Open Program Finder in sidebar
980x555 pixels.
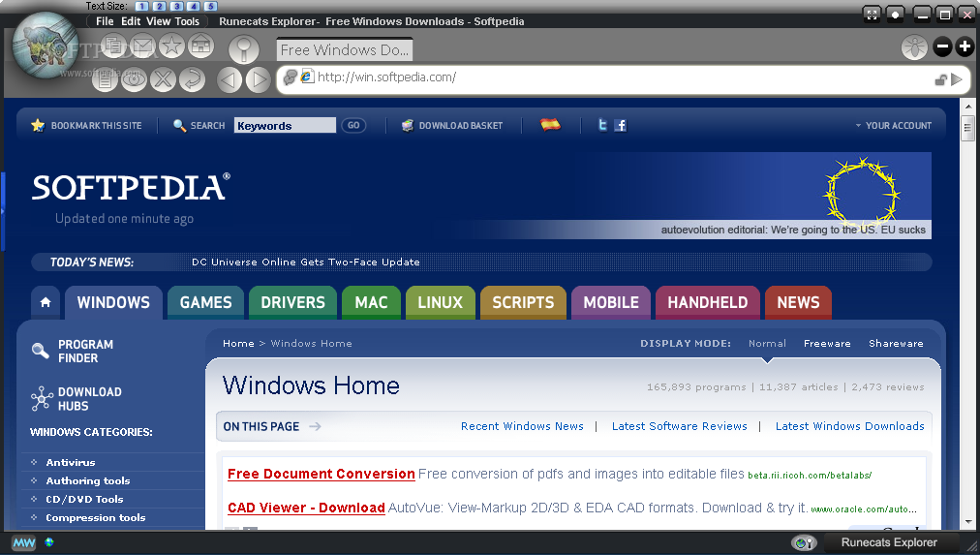pos(74,352)
